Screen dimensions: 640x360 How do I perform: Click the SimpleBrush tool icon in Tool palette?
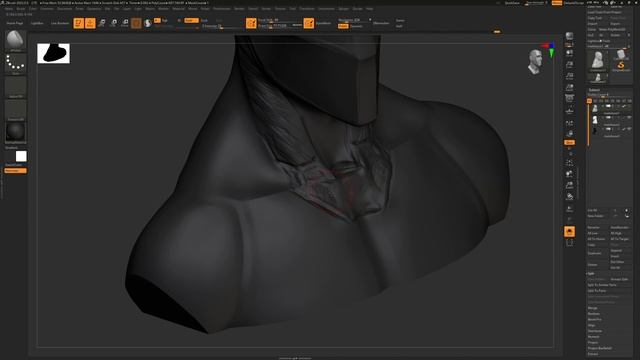[x=621, y=65]
